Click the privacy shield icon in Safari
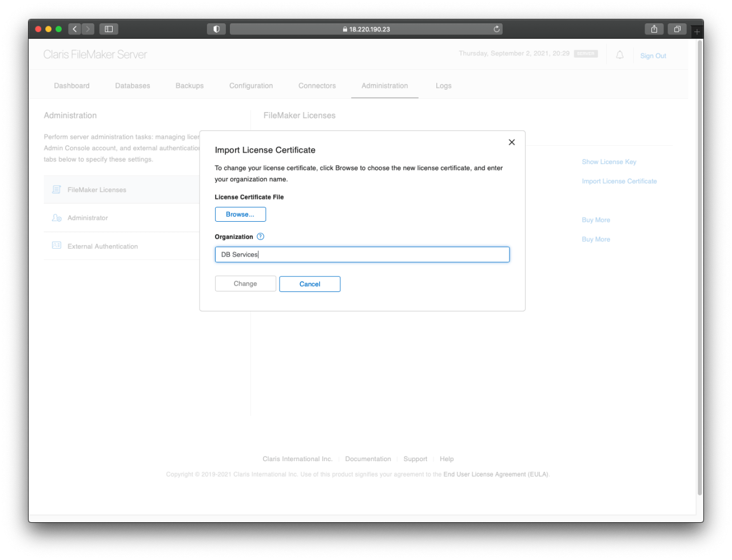The image size is (732, 560). pos(216,29)
